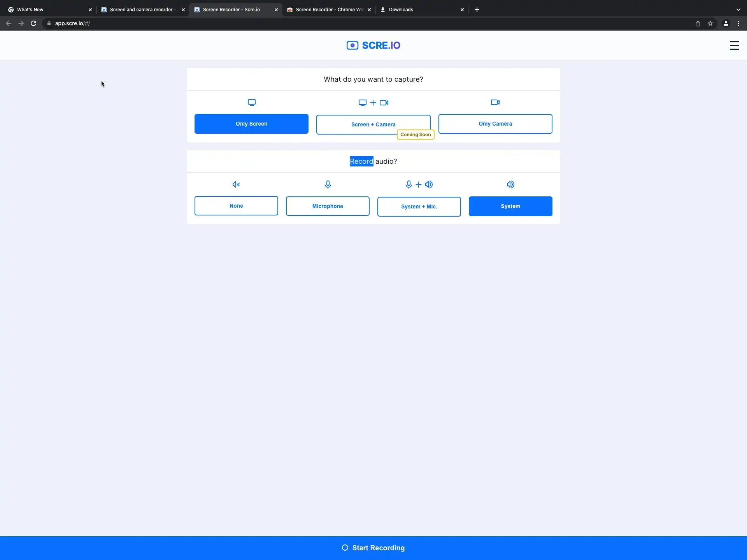Screen dimensions: 747x560
Task: Click the speaker icon above System button
Action: [510, 184]
